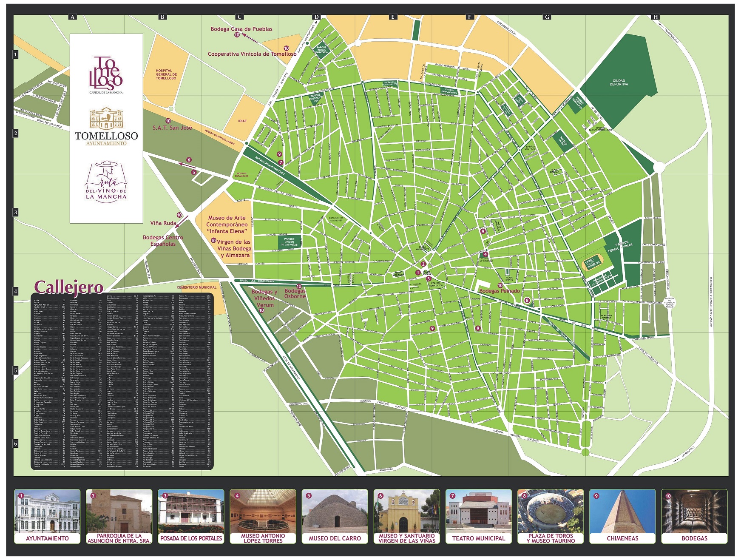Viewport: 741px width, 560px height.
Task: Click grid row number 4
Action: click(x=16, y=291)
